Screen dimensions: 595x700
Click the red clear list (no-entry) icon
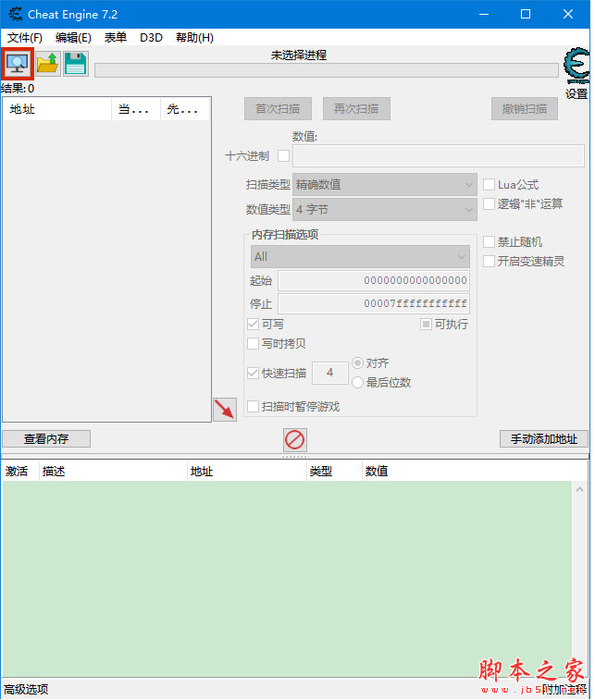tap(295, 440)
